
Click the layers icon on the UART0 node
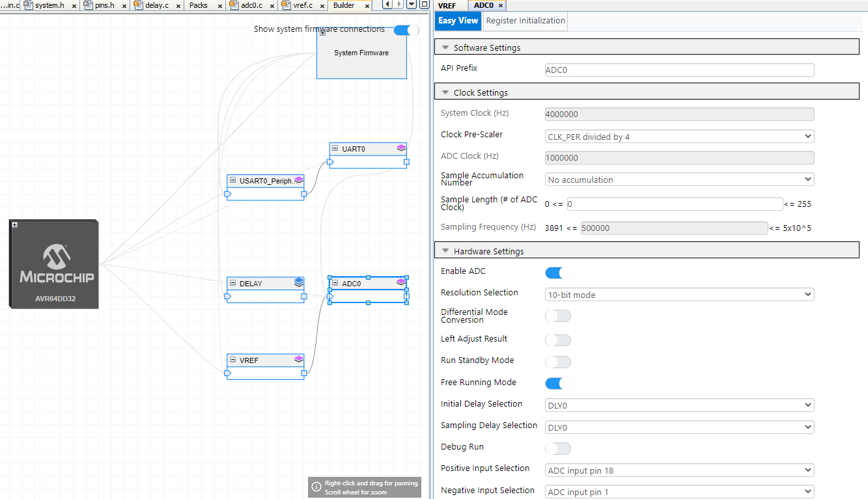pyautogui.click(x=401, y=148)
